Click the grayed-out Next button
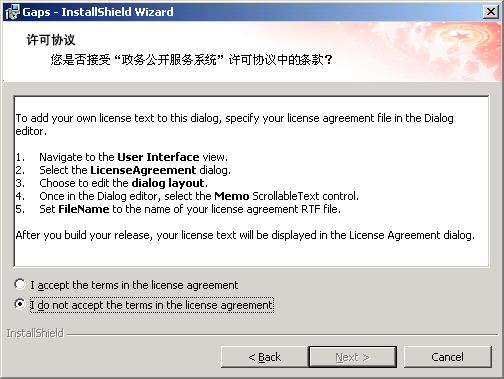Screen dimensions: 504x379 [353, 357]
